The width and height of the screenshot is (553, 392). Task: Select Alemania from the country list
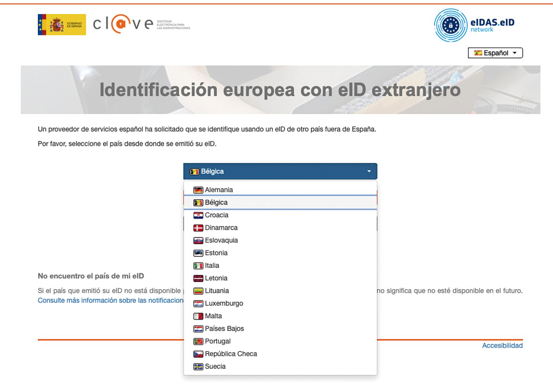[x=280, y=190]
